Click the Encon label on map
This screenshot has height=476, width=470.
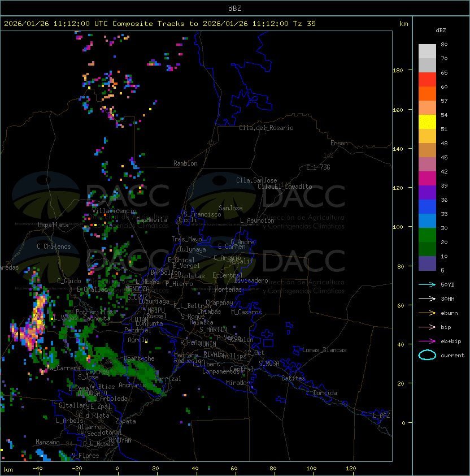tap(339, 143)
